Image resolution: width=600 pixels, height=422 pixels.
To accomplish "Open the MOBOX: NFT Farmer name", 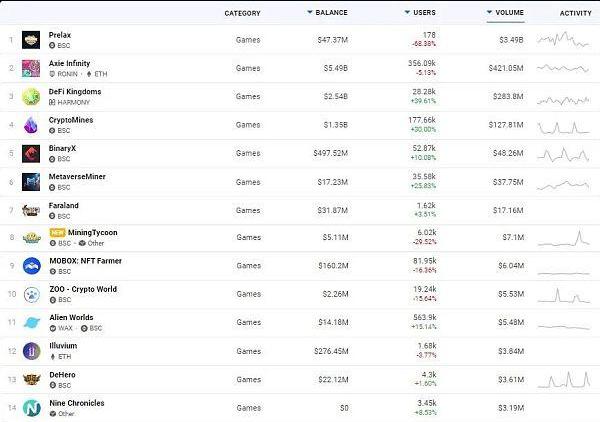I will pos(85,261).
